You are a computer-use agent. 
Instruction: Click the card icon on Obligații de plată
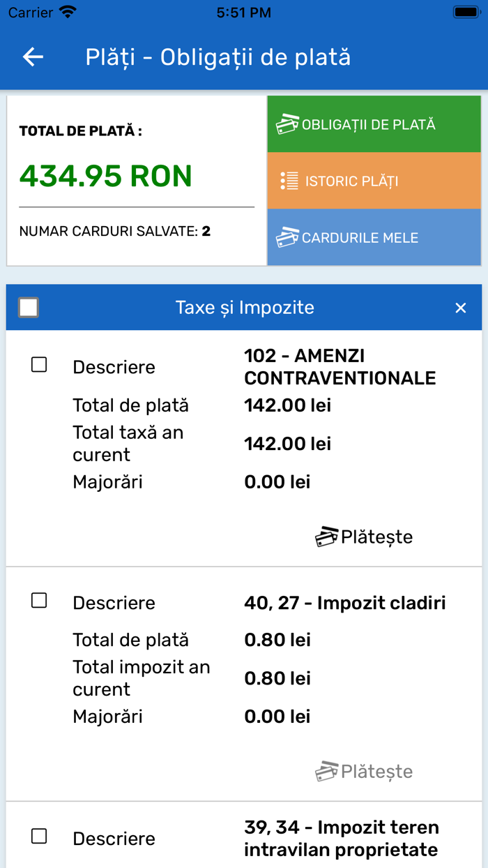[288, 123]
